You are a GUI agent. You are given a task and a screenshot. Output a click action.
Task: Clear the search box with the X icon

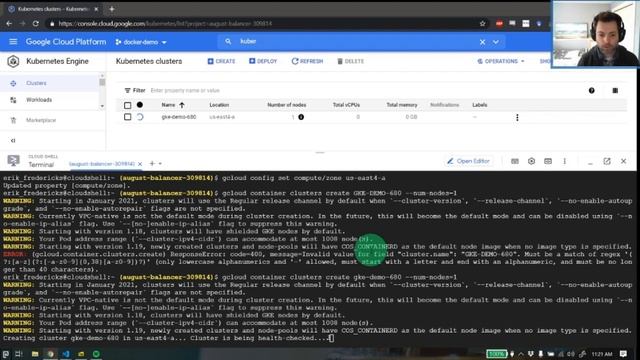[482, 42]
